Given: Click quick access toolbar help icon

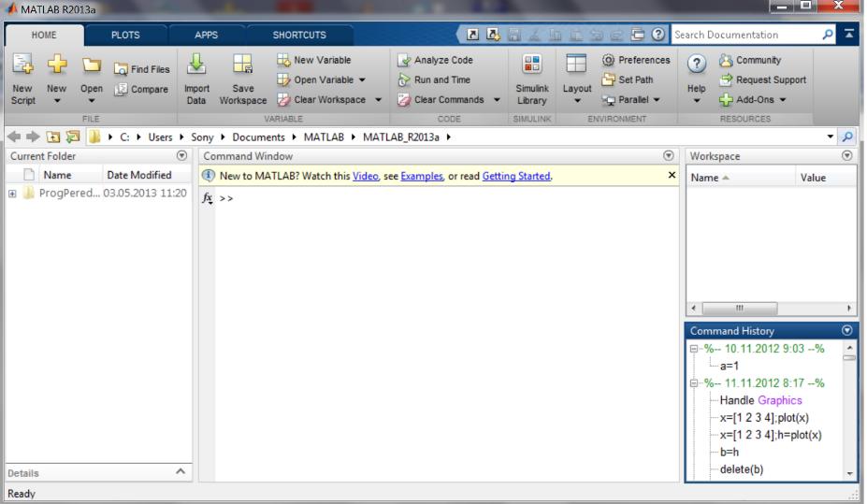Looking at the screenshot, I should pyautogui.click(x=658, y=35).
